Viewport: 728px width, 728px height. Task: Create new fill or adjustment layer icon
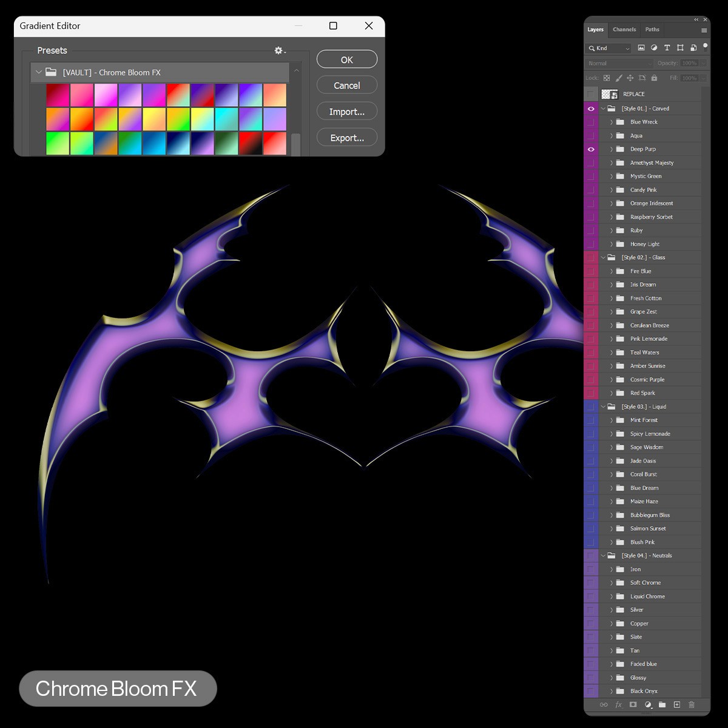coord(648,705)
